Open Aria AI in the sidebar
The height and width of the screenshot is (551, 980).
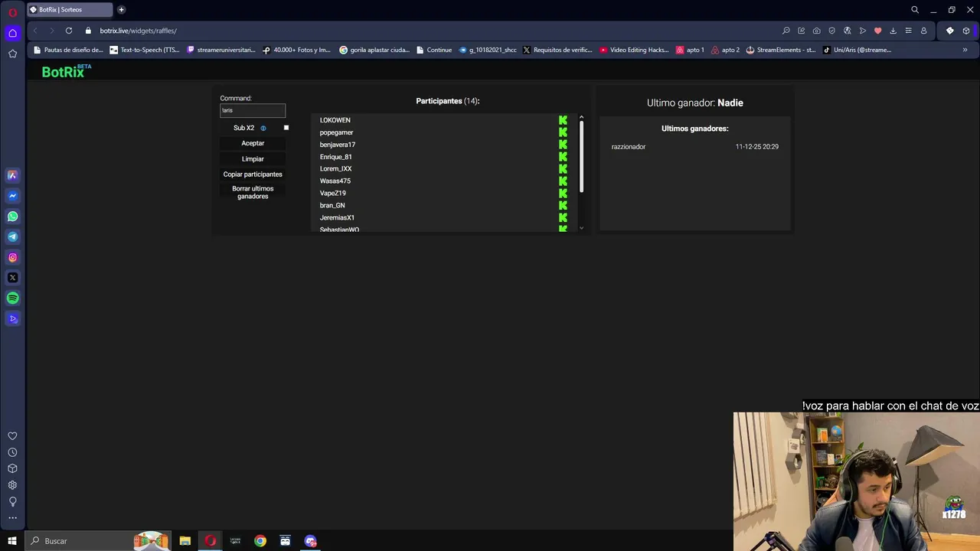coord(12,175)
